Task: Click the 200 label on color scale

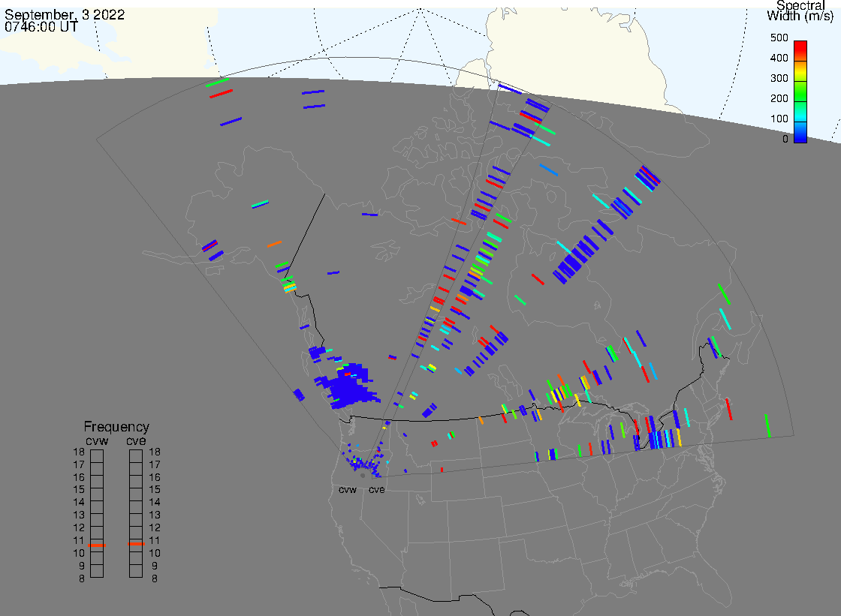Action: (779, 98)
